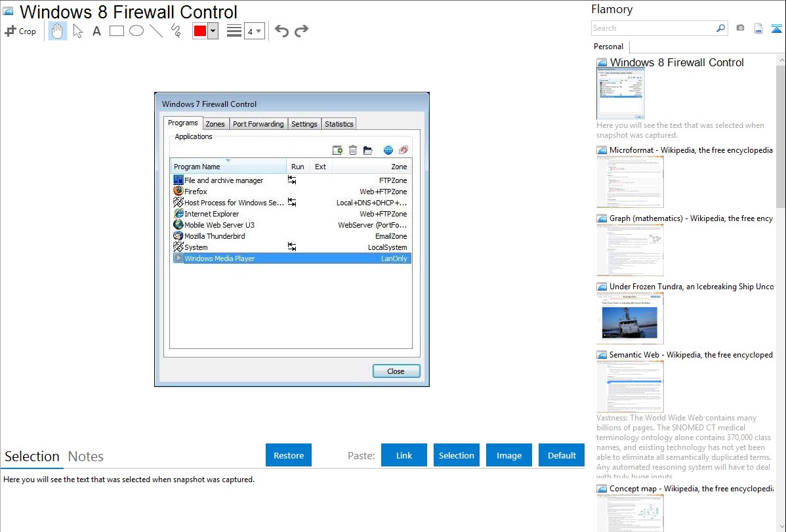Sort by the Run column header
Viewport: 786px width, 532px height.
point(298,167)
